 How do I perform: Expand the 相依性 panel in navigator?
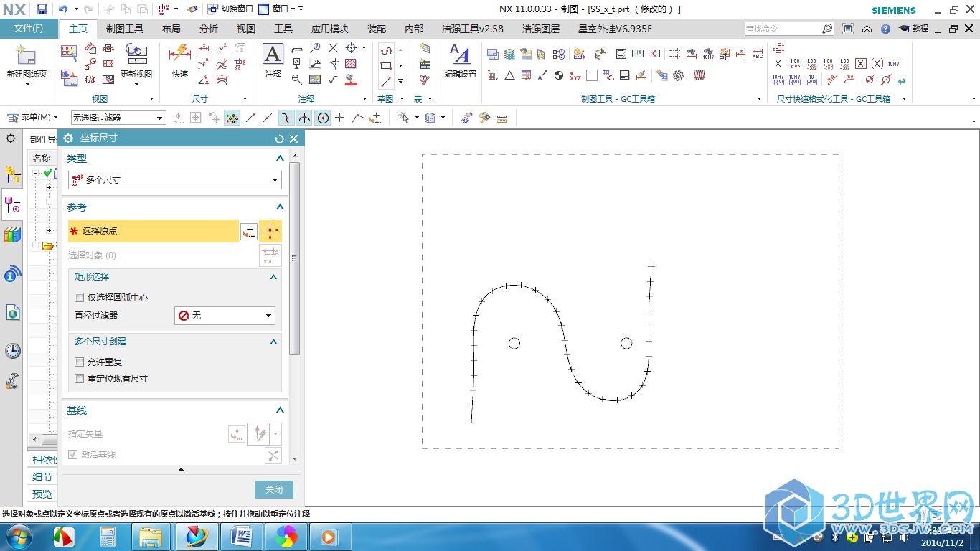pyautogui.click(x=43, y=460)
